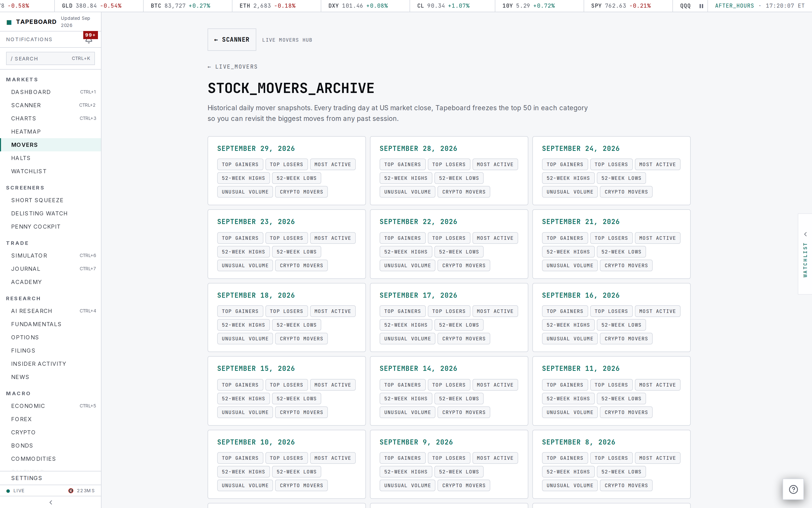Expand the Watchlist side panel chevron
The height and width of the screenshot is (508, 812).
(805, 234)
